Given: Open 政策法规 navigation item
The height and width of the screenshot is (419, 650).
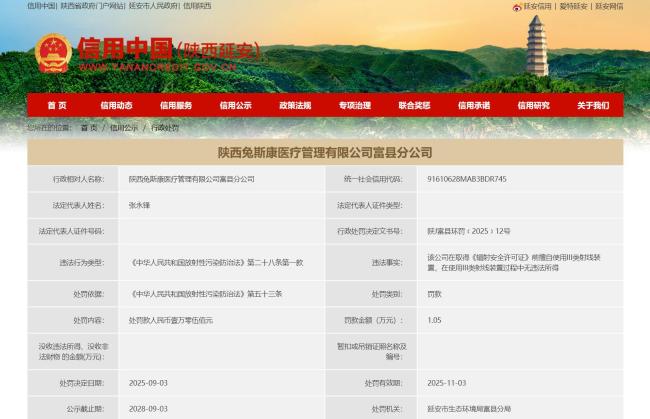Looking at the screenshot, I should coord(295,105).
